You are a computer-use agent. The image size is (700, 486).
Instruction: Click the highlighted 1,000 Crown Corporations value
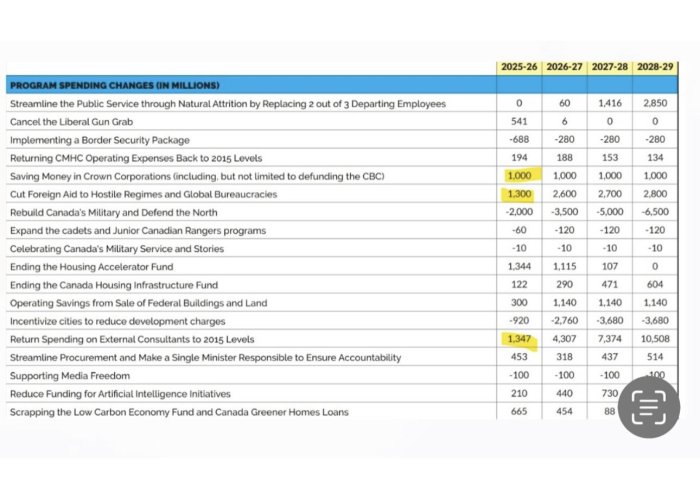pyautogui.click(x=519, y=176)
